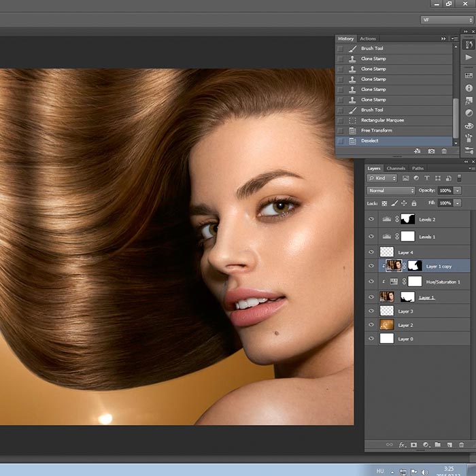Click the Opacity 100% value field
This screenshot has width=476, height=476.
click(x=445, y=190)
